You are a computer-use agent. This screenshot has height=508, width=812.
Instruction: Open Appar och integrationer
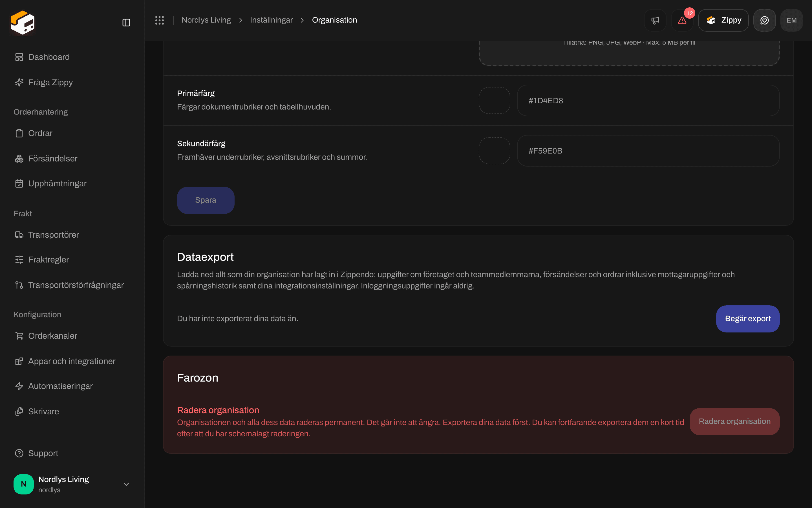coord(72,361)
